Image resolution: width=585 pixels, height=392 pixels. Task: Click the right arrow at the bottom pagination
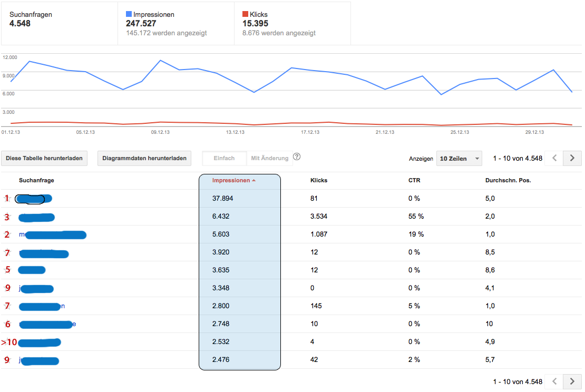[x=572, y=381]
